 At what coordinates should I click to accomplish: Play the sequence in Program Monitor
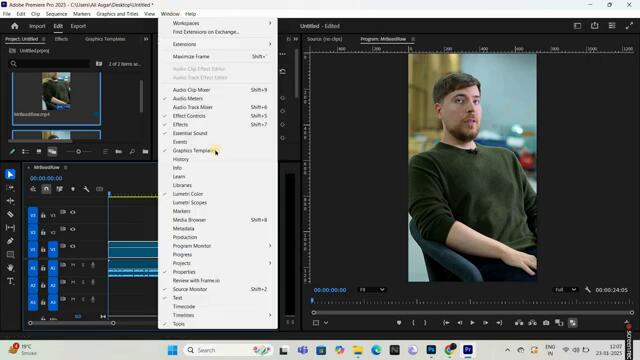(472, 322)
